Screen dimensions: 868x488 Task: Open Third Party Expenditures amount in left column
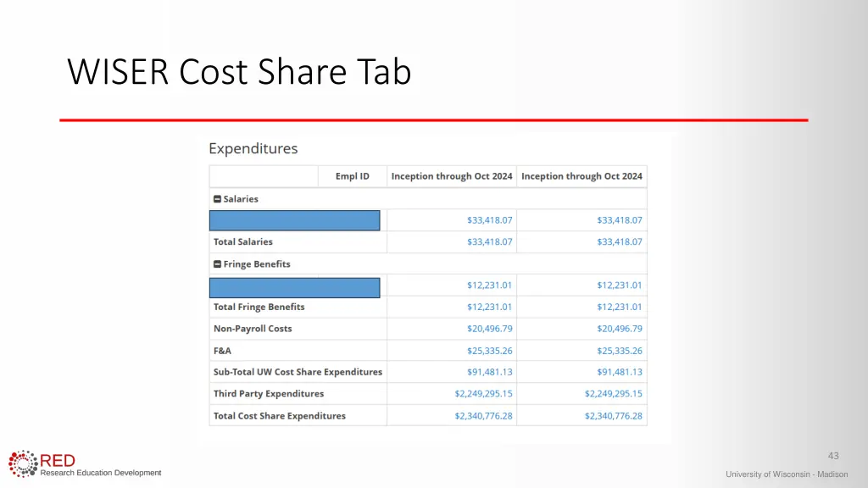click(x=483, y=394)
